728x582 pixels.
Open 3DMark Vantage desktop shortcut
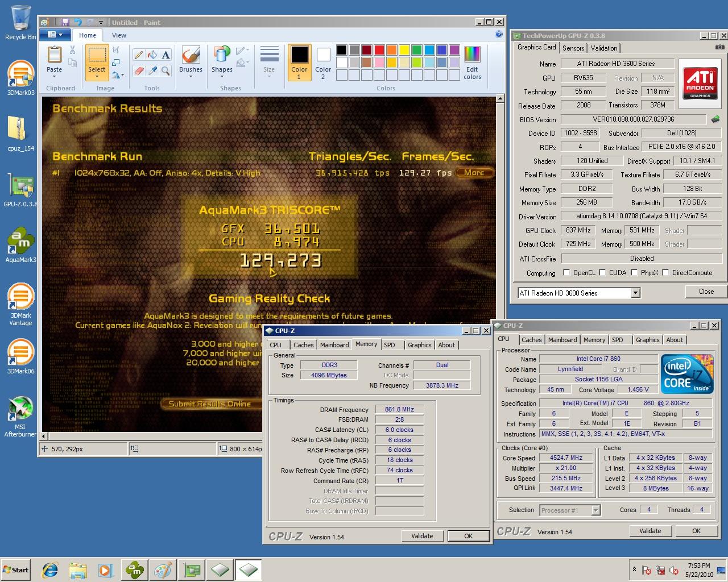20,305
